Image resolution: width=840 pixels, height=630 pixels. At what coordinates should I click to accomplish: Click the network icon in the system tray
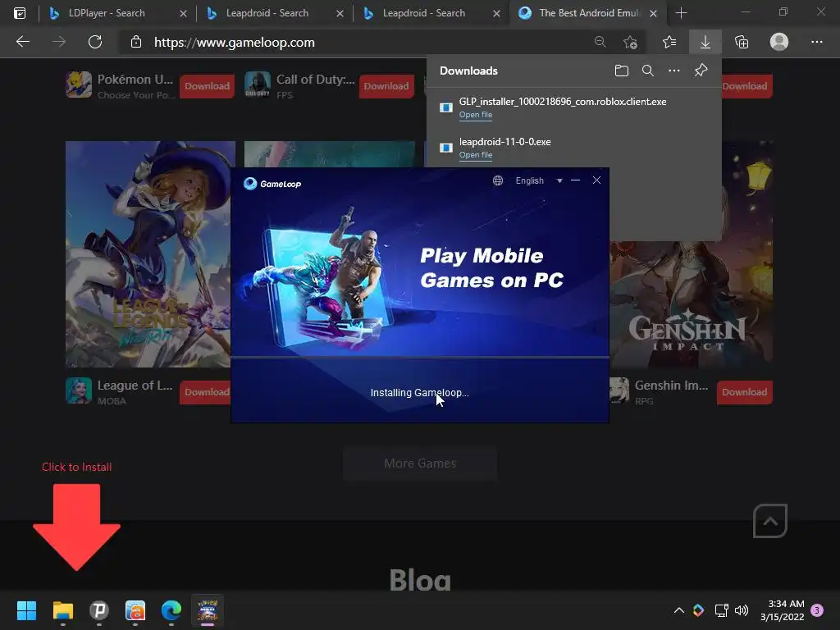point(721,610)
